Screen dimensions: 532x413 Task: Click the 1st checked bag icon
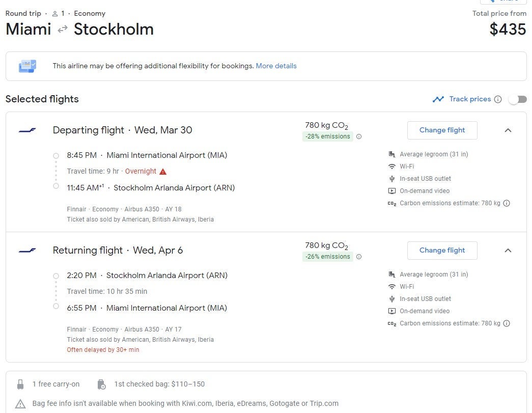coord(101,384)
